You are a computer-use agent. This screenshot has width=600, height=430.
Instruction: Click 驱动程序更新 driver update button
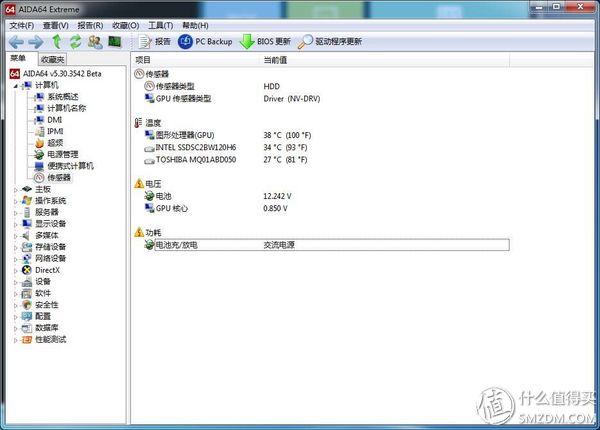click(x=330, y=42)
